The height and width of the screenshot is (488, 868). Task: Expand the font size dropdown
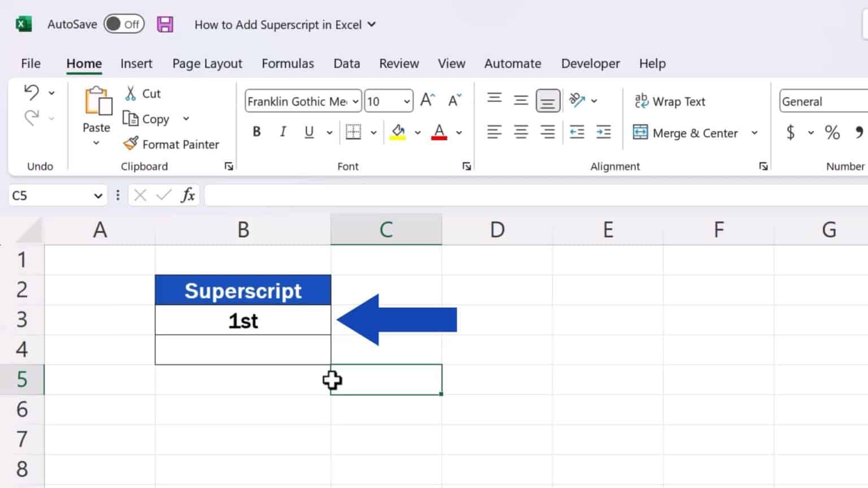407,102
